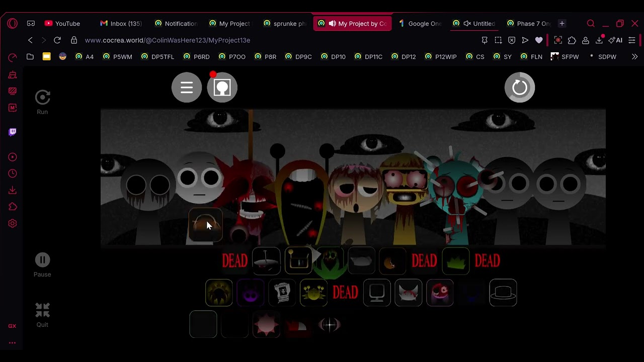Screen dimensions: 644x362
Task: Select the red-eyed pink creature icon
Action: click(x=440, y=293)
